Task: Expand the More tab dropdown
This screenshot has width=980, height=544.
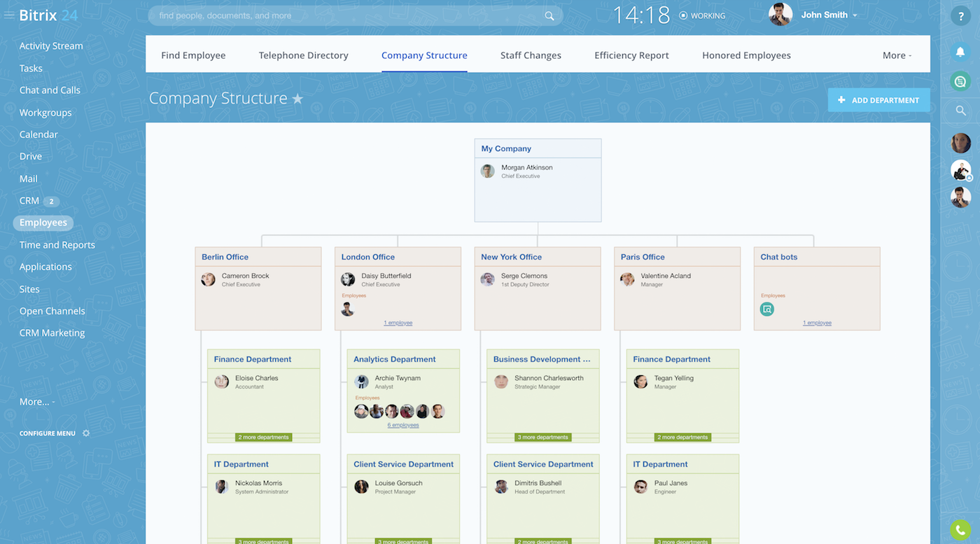Action: coord(897,55)
